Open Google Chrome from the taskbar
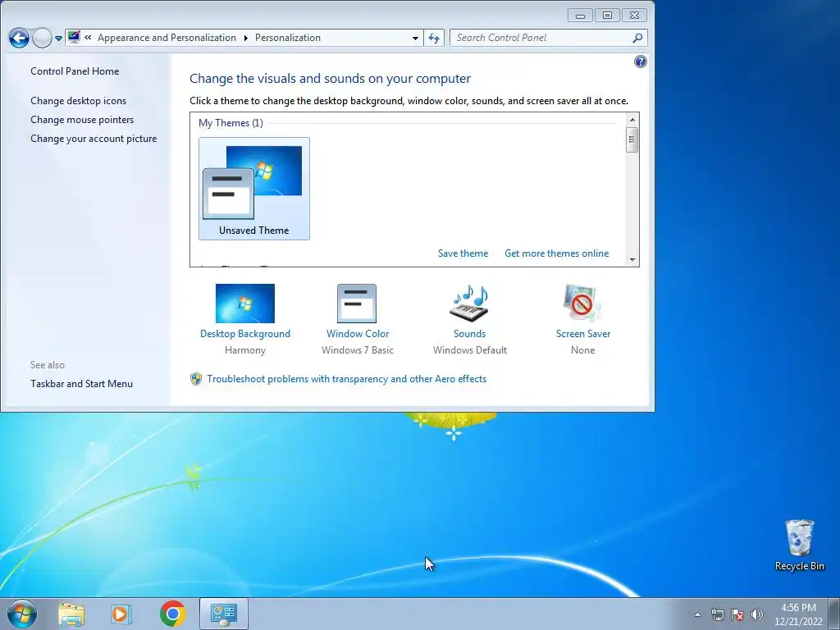840x630 pixels. point(172,614)
